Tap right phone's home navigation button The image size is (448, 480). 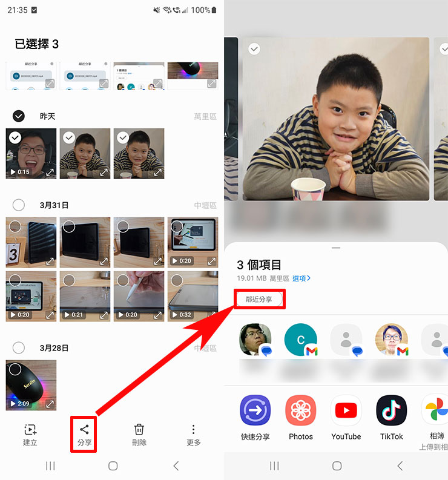tap(337, 466)
